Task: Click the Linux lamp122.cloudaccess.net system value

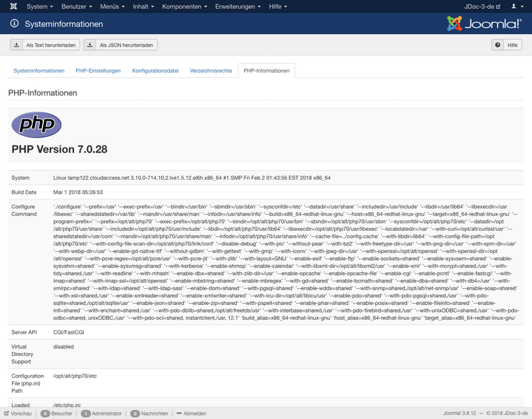Action: pos(192,178)
